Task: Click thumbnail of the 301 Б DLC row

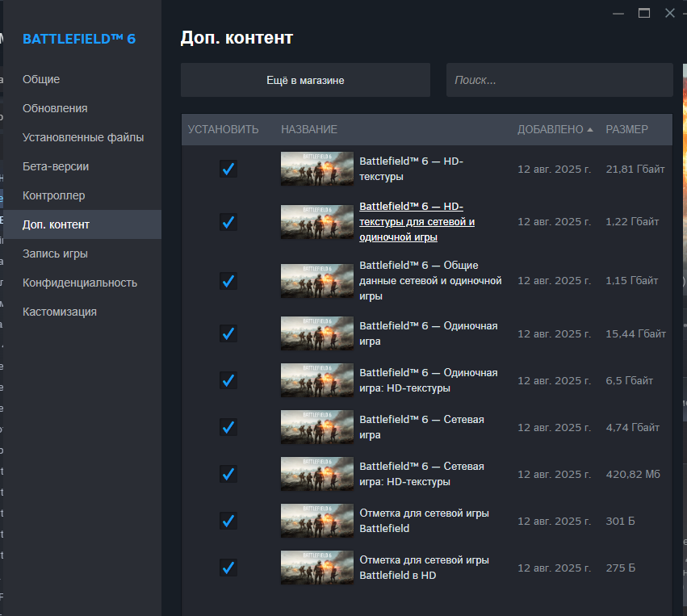Action: point(317,521)
